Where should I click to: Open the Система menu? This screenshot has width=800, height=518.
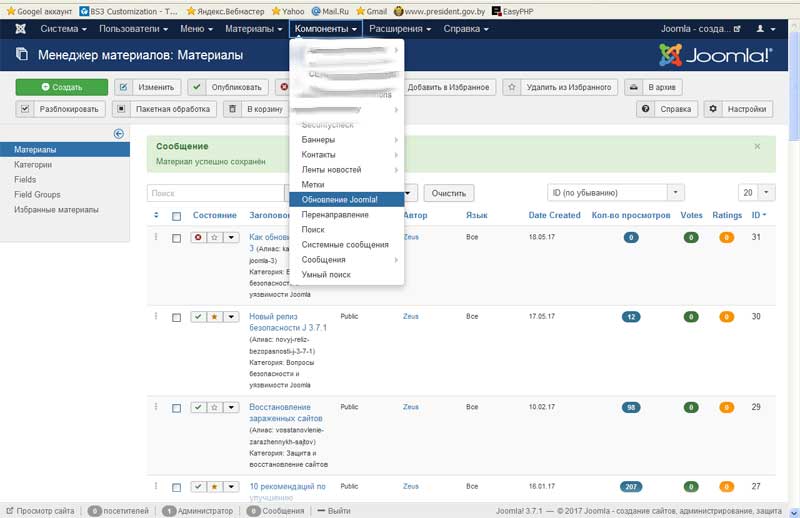[x=63, y=29]
